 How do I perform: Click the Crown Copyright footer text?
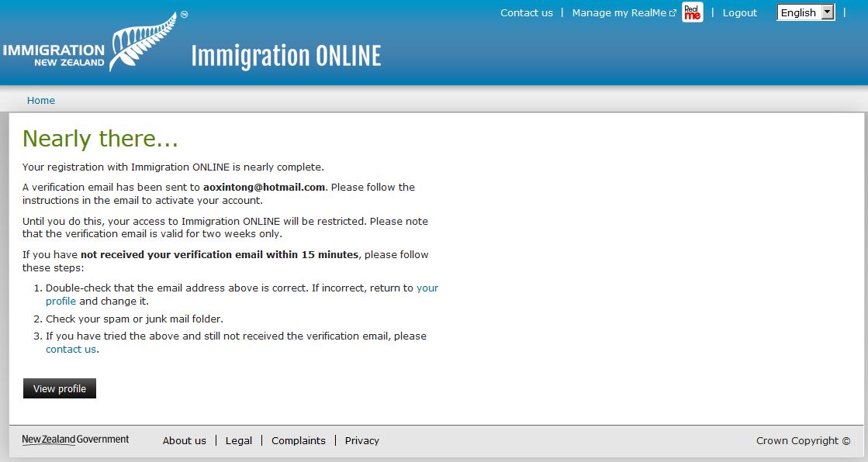(x=802, y=440)
